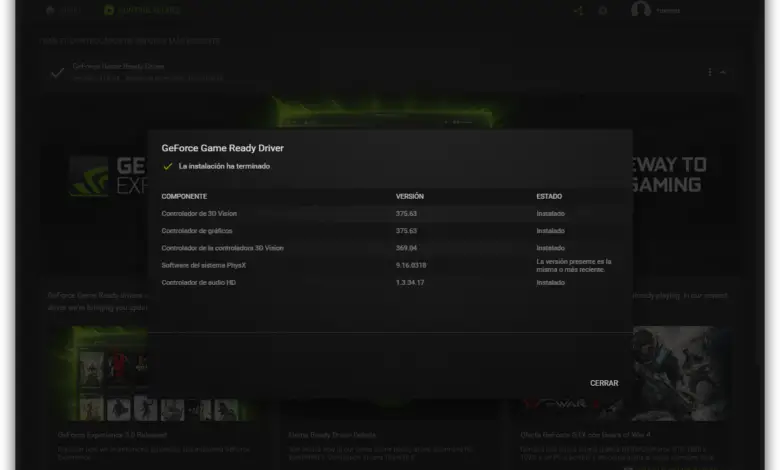This screenshot has height=470, width=780.
Task: Click the user profile avatar
Action: click(641, 9)
